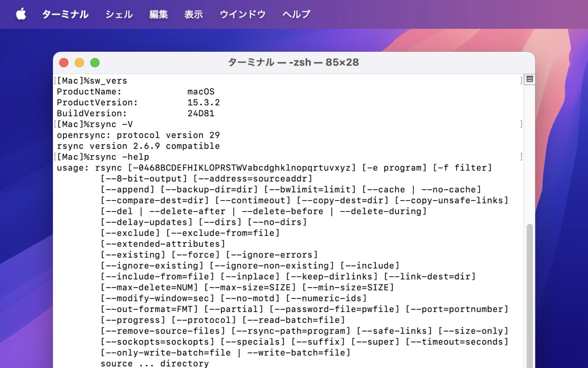Open the ヘルプ menu
The width and height of the screenshot is (588, 368).
[x=296, y=14]
